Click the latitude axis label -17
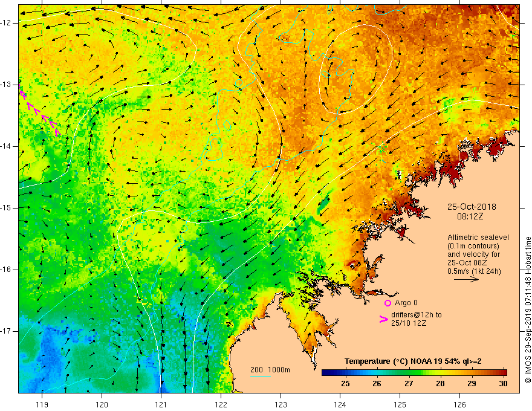532x411 pixels. (6, 331)
